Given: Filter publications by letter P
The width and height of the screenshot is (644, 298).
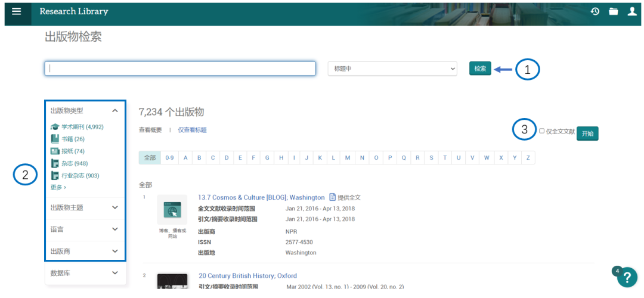Looking at the screenshot, I should coord(390,157).
